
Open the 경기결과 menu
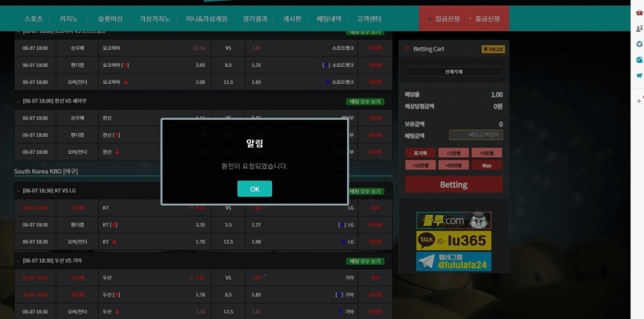tap(254, 19)
